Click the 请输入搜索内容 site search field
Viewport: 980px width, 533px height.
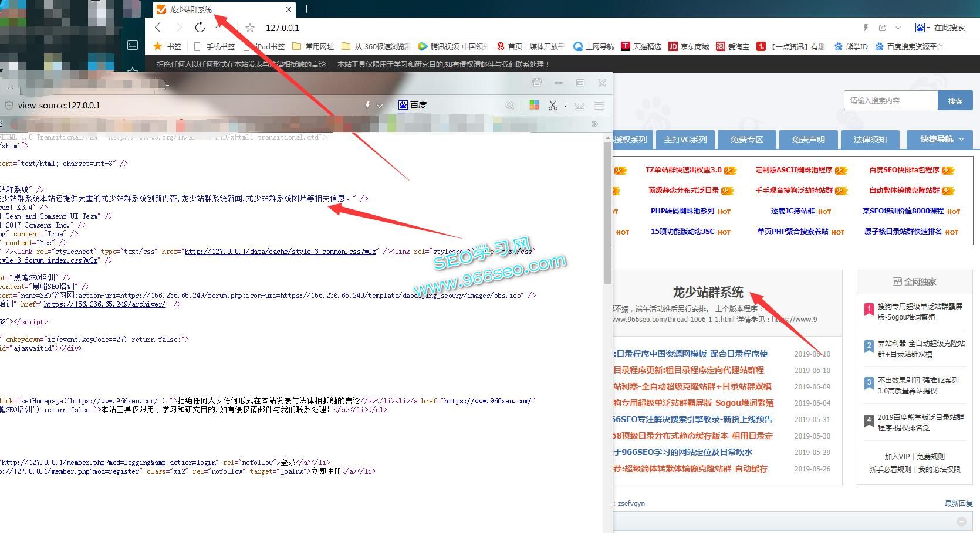891,100
